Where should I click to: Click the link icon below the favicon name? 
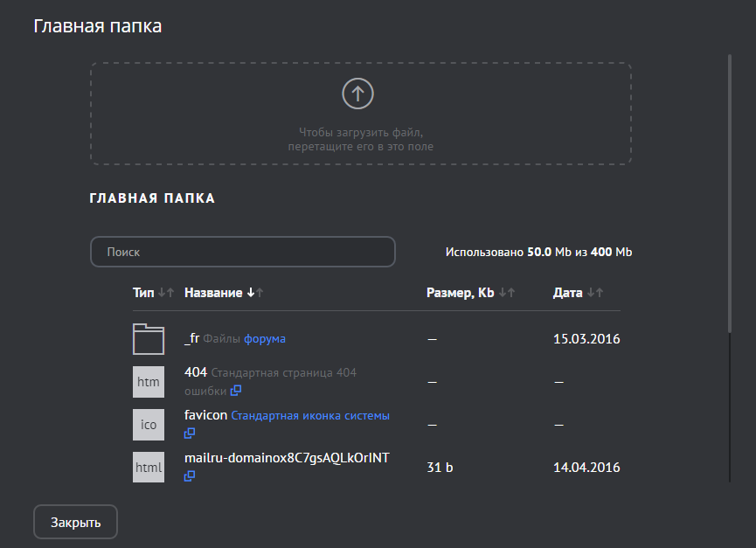(x=190, y=433)
